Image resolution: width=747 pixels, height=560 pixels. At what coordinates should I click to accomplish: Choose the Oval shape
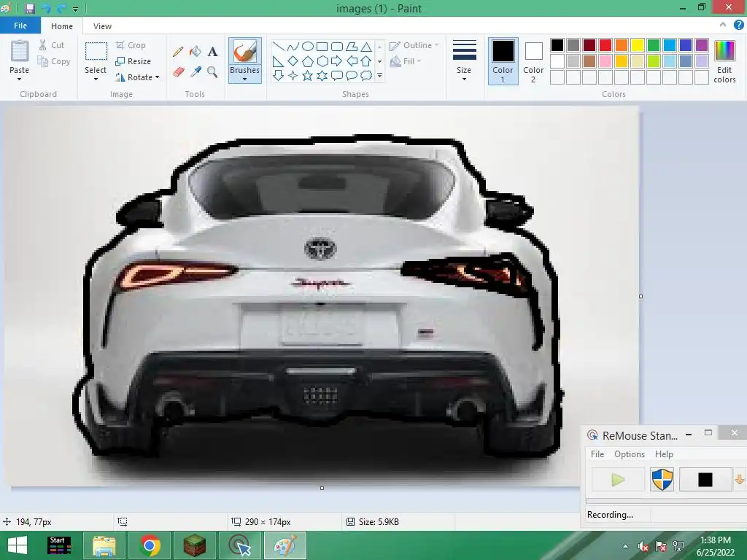(x=308, y=46)
